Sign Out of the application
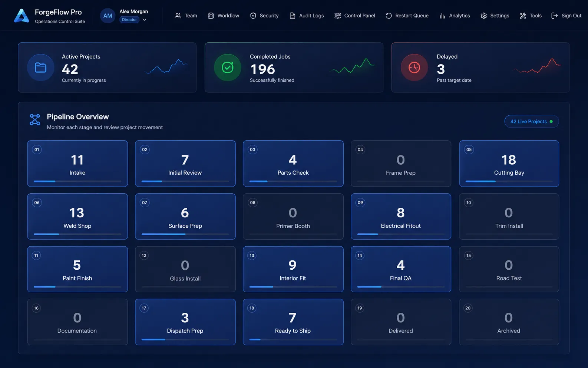 point(566,16)
